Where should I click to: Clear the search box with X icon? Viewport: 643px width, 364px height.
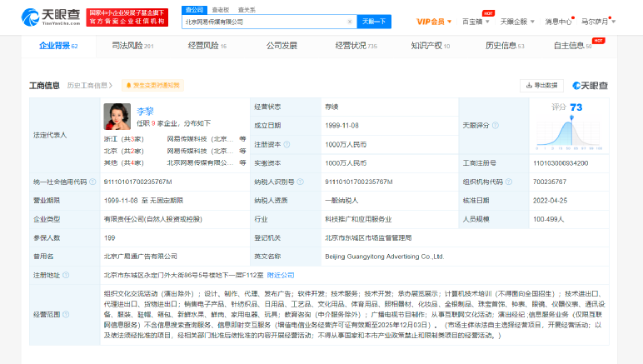pos(349,22)
